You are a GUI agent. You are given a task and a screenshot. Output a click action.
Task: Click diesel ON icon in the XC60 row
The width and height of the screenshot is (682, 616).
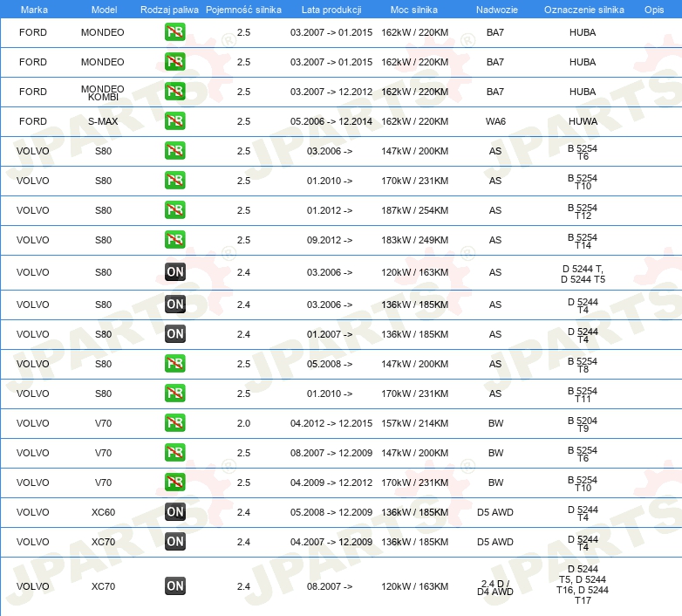(x=174, y=511)
